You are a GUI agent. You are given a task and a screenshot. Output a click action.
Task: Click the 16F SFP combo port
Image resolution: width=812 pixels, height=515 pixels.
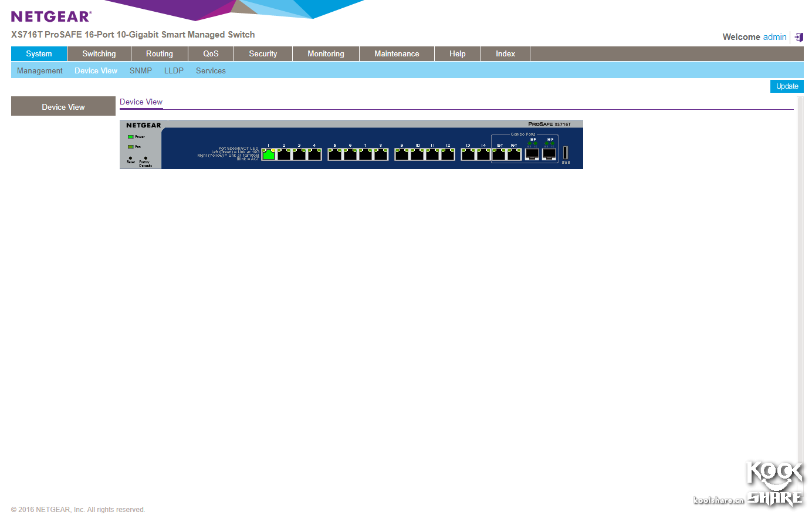549,154
